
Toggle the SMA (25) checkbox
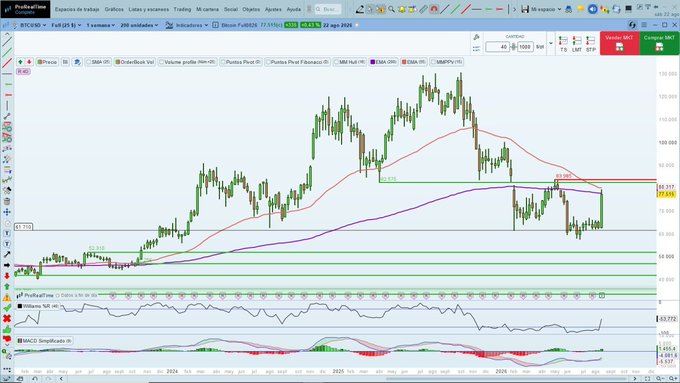point(88,62)
